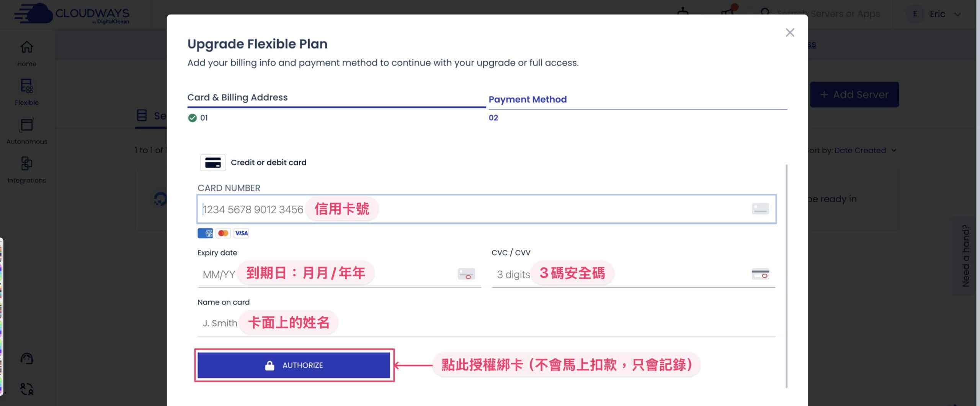Click the support headset icon
The height and width of the screenshot is (406, 980).
coord(26,359)
